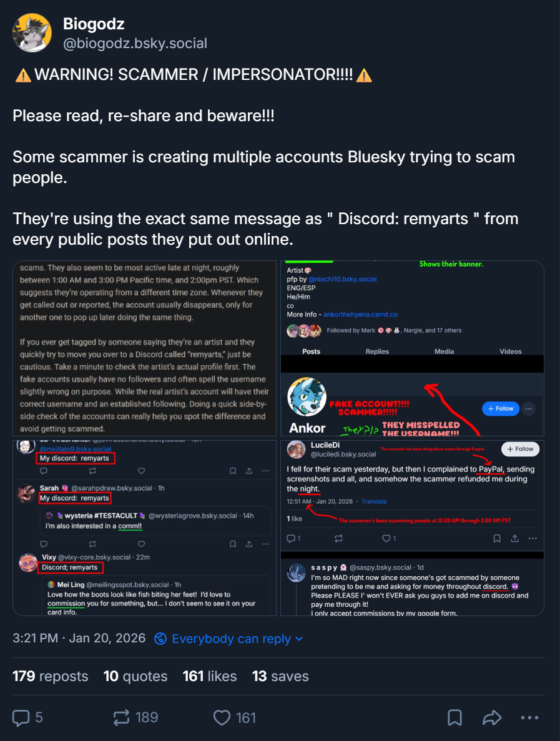Open the 13 saves count
The height and width of the screenshot is (741, 560).
(x=280, y=676)
